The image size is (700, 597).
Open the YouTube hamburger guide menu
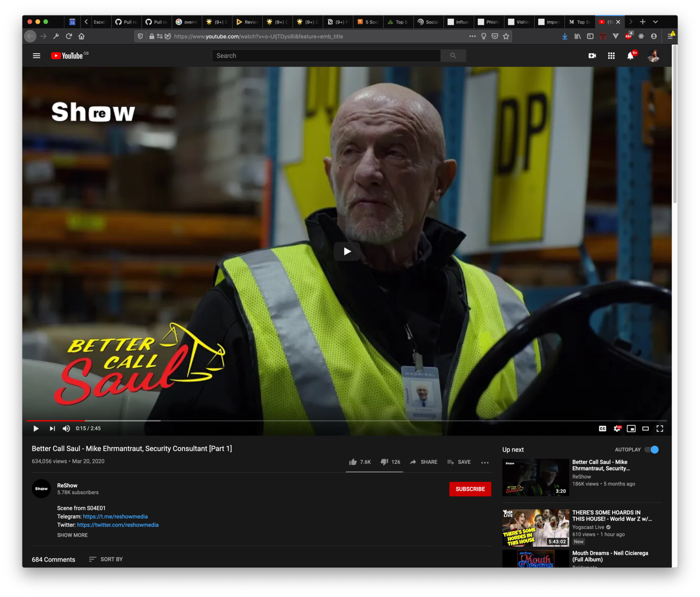click(36, 56)
